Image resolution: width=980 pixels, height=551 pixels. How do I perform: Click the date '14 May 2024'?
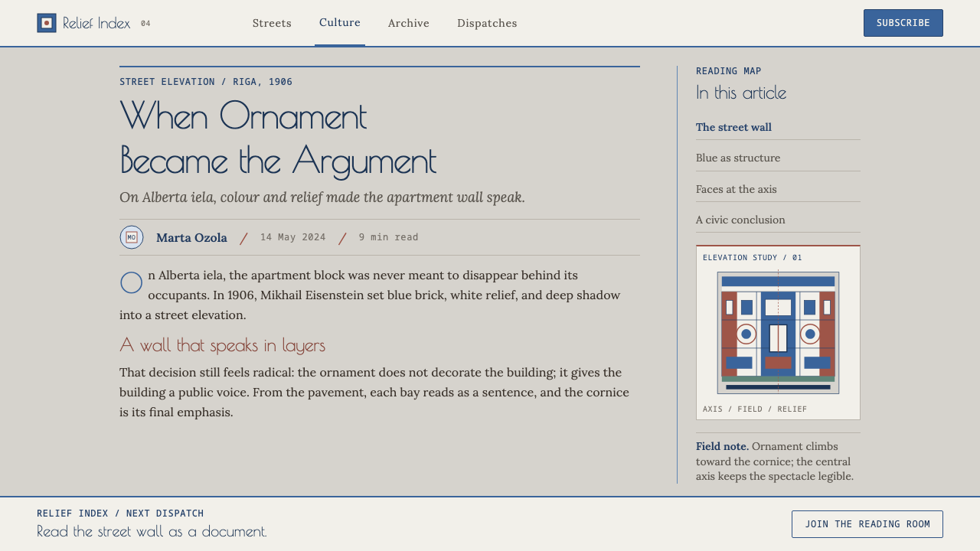coord(293,237)
